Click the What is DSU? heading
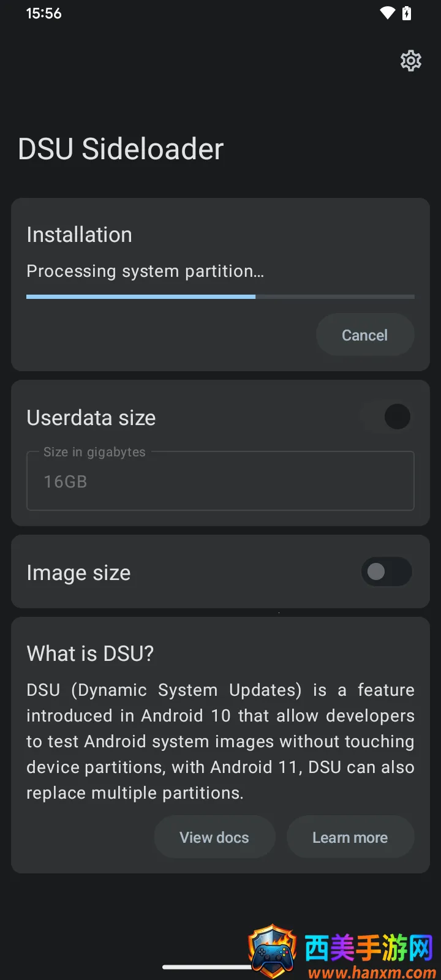Screen dimensions: 441x980 tap(90, 654)
